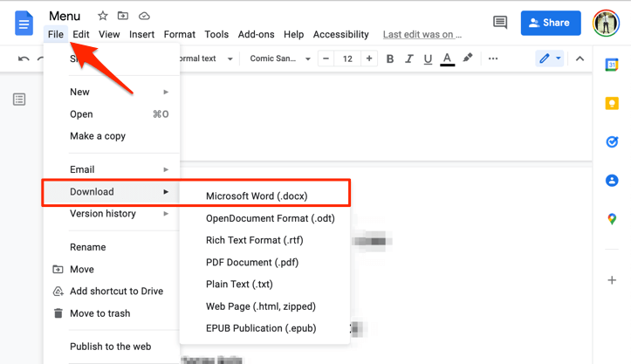Choose PDF Document (.pdf) from submenu
631x364 pixels.
tap(252, 262)
